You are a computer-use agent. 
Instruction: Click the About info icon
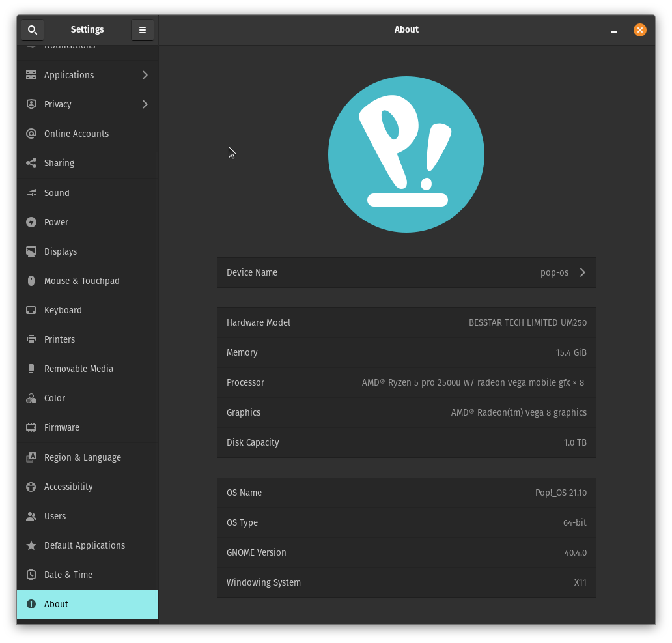31,604
